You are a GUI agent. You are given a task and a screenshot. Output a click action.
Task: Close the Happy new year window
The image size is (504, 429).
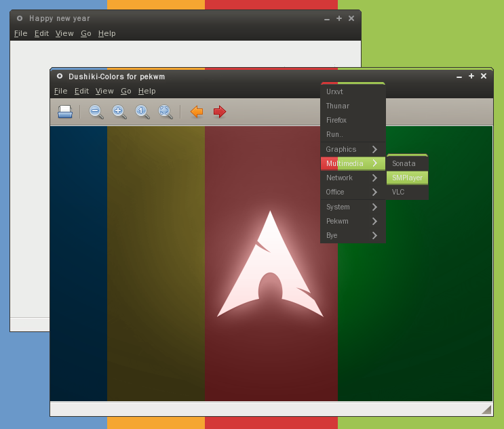(351, 18)
